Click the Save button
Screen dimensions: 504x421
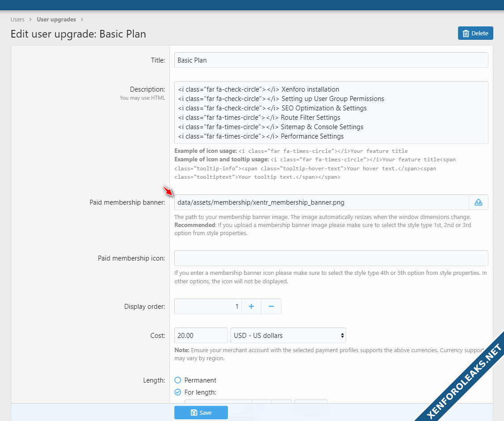pos(201,413)
